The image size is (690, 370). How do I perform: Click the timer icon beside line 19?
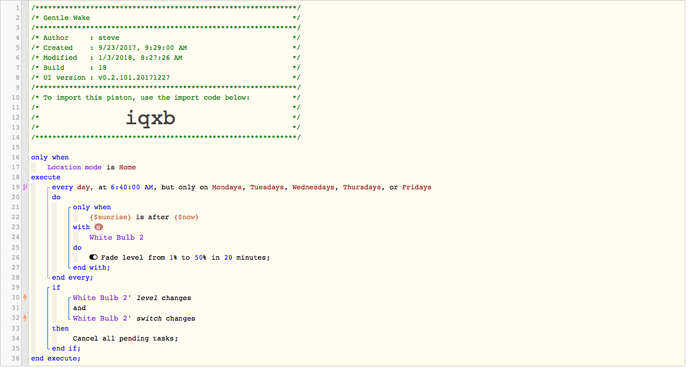[25, 187]
